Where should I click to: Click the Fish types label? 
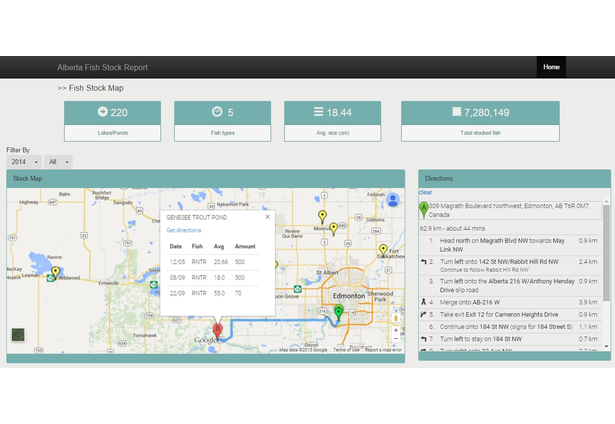222,133
